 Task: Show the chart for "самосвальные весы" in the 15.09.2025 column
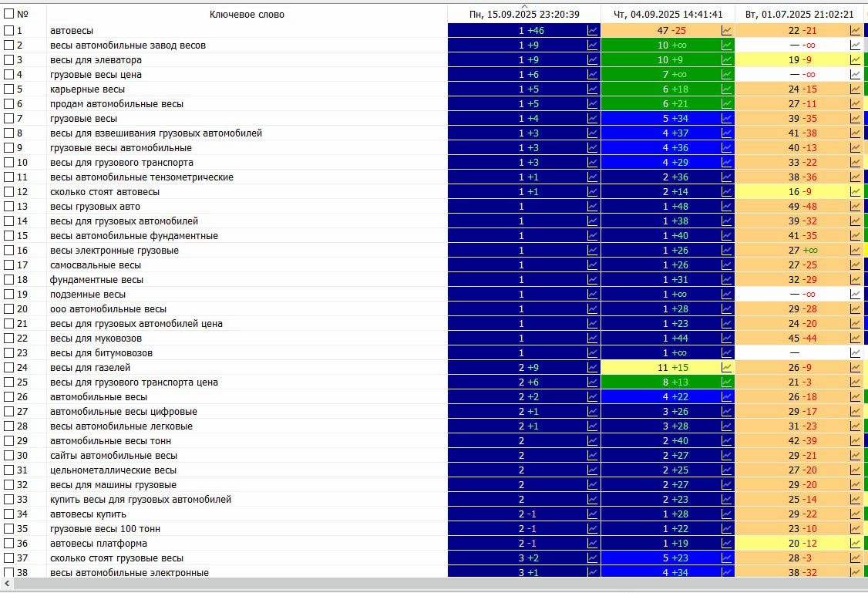[592, 265]
